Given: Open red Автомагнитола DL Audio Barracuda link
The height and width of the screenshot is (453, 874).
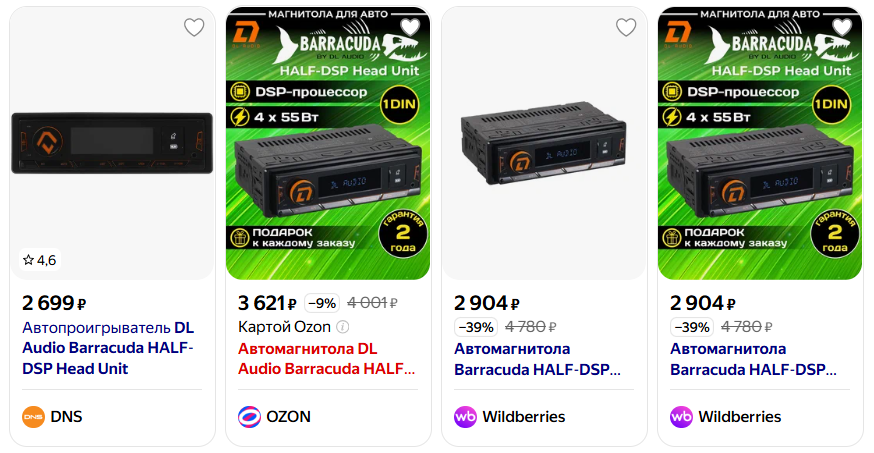Looking at the screenshot, I should pos(326,359).
